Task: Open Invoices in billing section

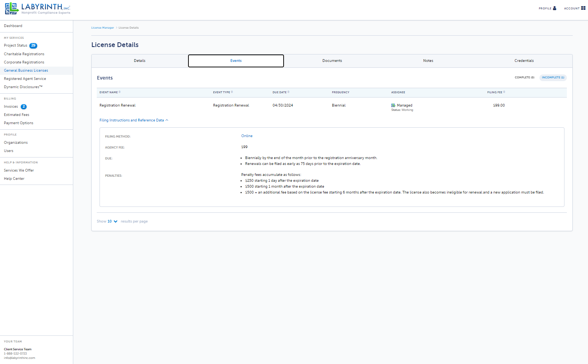Action: pyautogui.click(x=11, y=107)
